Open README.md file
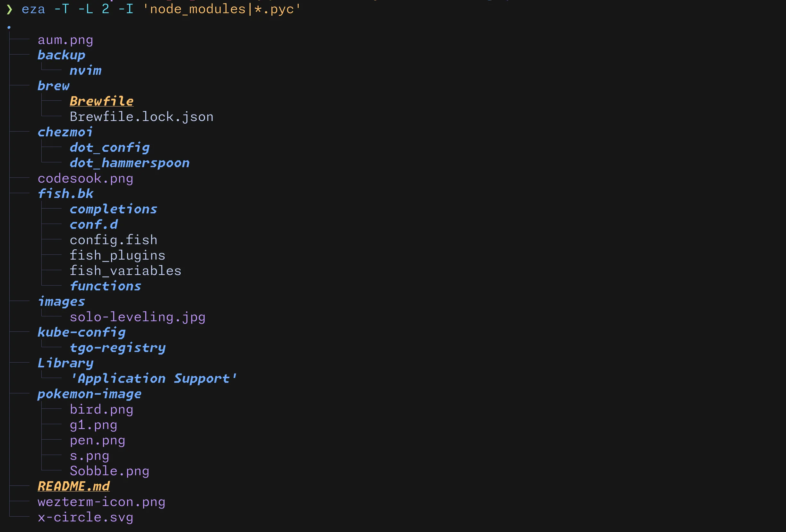This screenshot has width=786, height=532. click(73, 486)
